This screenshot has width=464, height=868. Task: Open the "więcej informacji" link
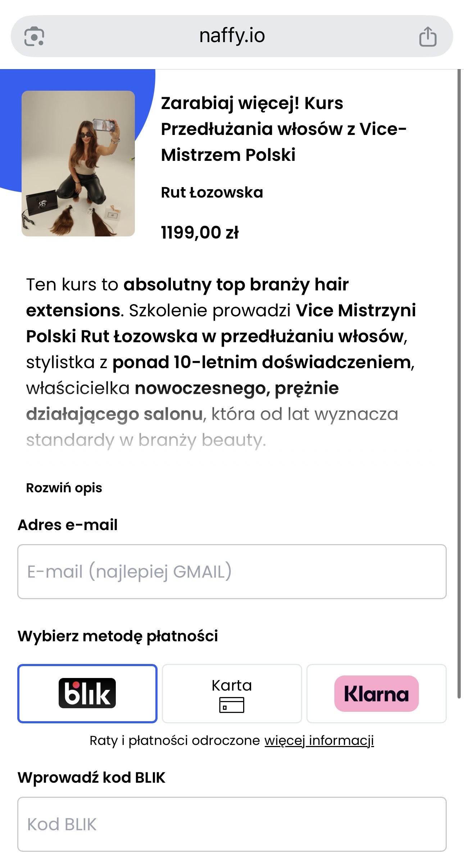(x=319, y=741)
